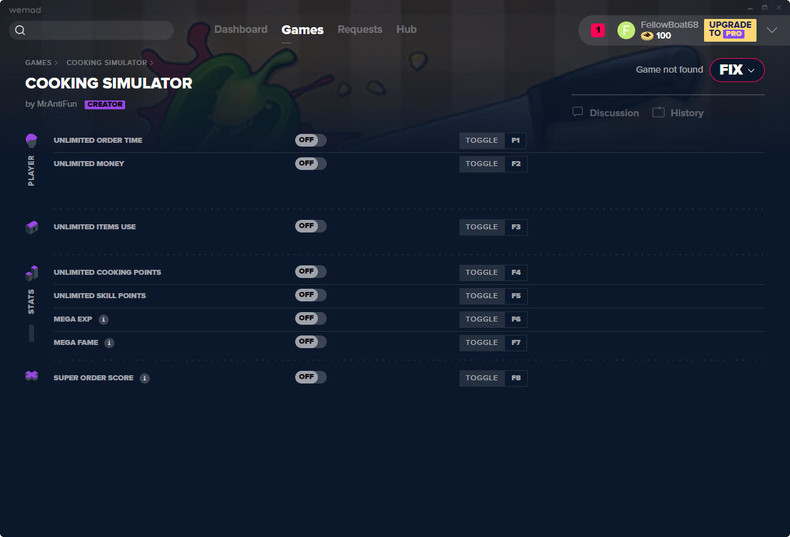Click F4 hotkey key box
This screenshot has width=790, height=537.
click(x=516, y=273)
